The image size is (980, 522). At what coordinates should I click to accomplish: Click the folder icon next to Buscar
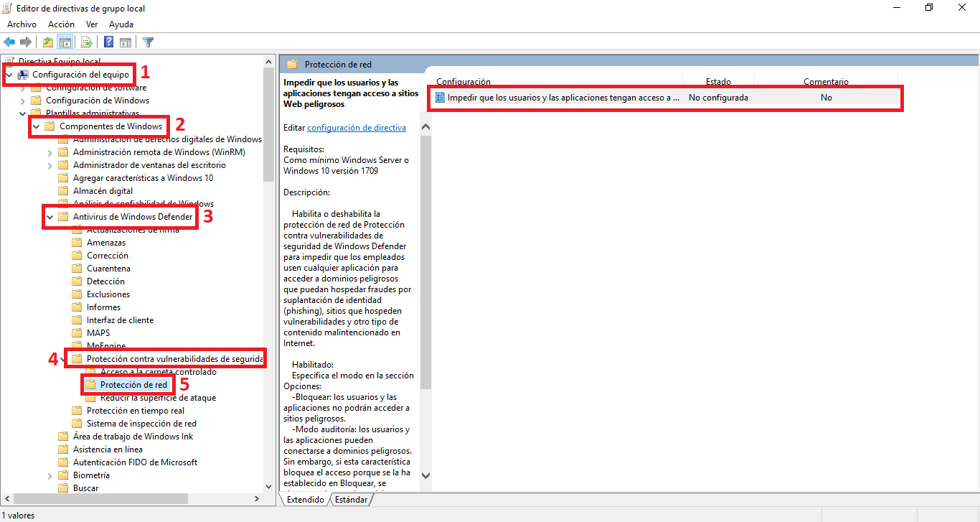tap(64, 488)
